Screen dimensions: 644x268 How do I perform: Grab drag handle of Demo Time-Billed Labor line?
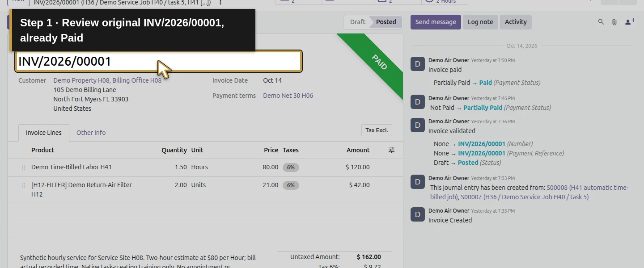coord(23,167)
